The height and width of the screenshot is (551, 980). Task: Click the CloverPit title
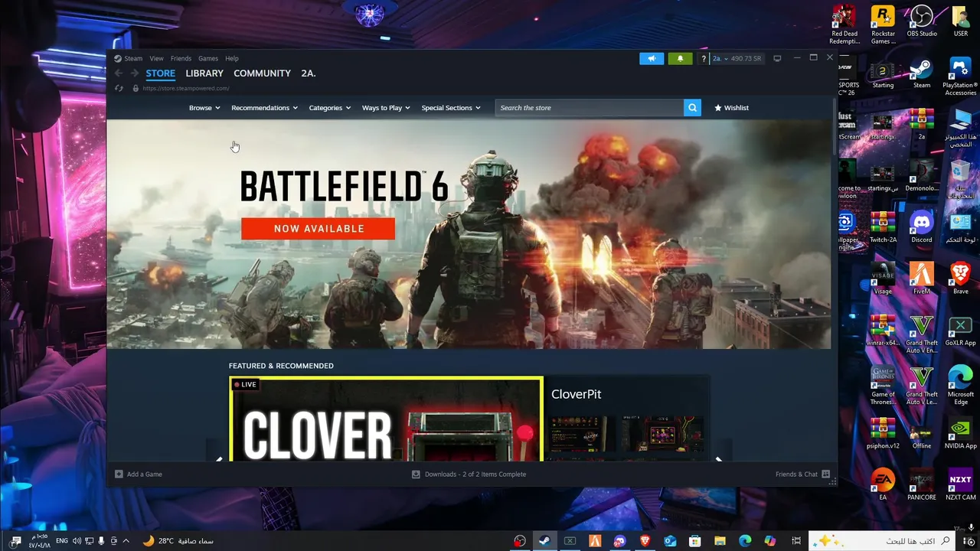click(x=576, y=394)
